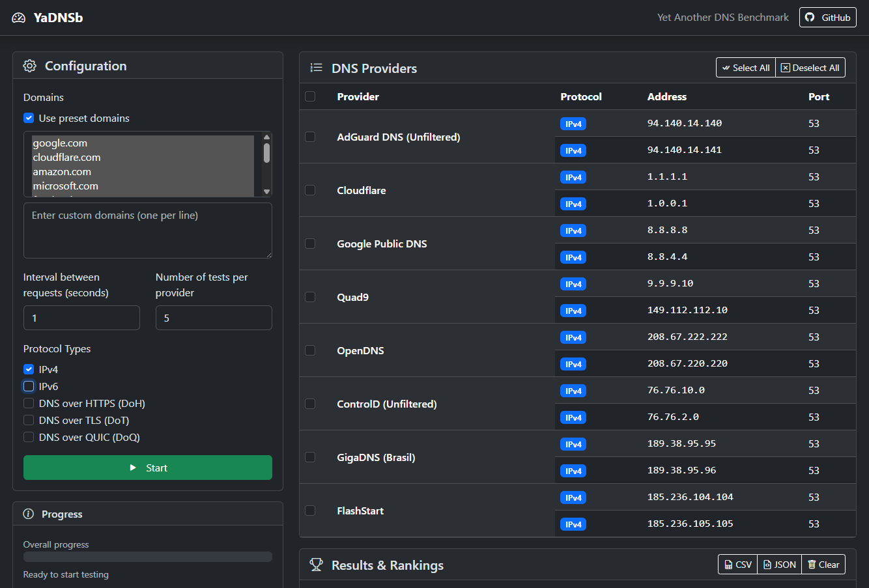The image size is (869, 588).
Task: Toggle the header select-all providers checkbox
Action: (x=310, y=96)
